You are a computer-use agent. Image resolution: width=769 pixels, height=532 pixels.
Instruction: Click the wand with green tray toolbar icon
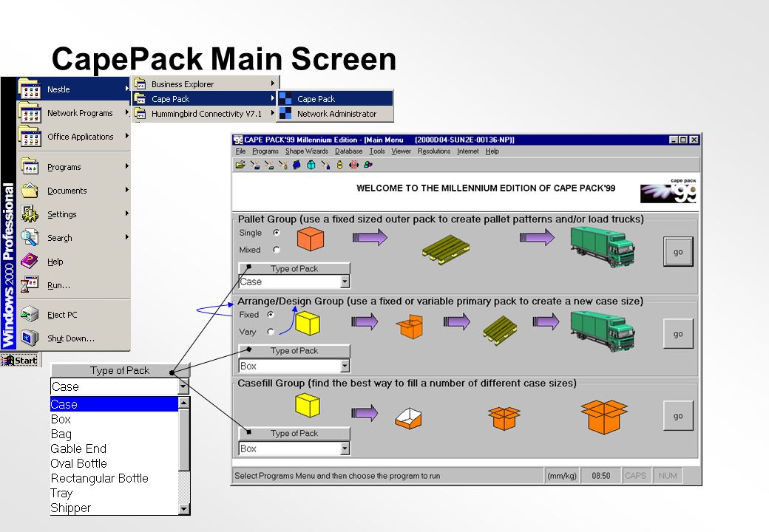(268, 165)
